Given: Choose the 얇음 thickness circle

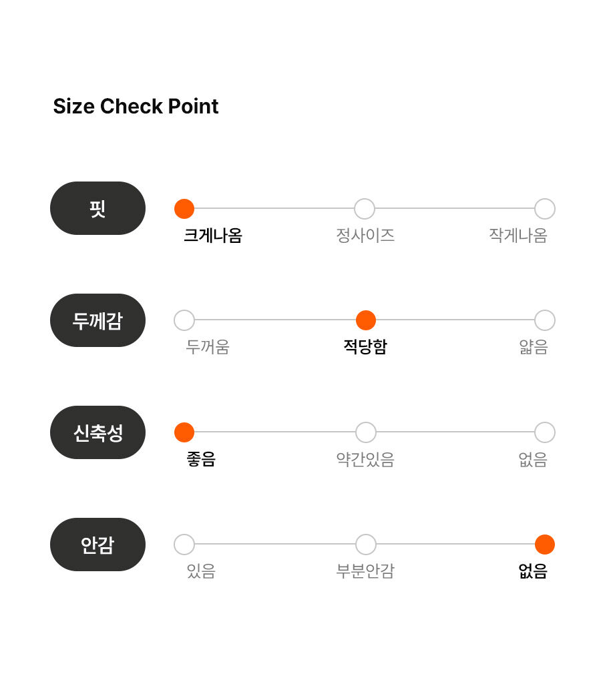Looking at the screenshot, I should coord(545,320).
